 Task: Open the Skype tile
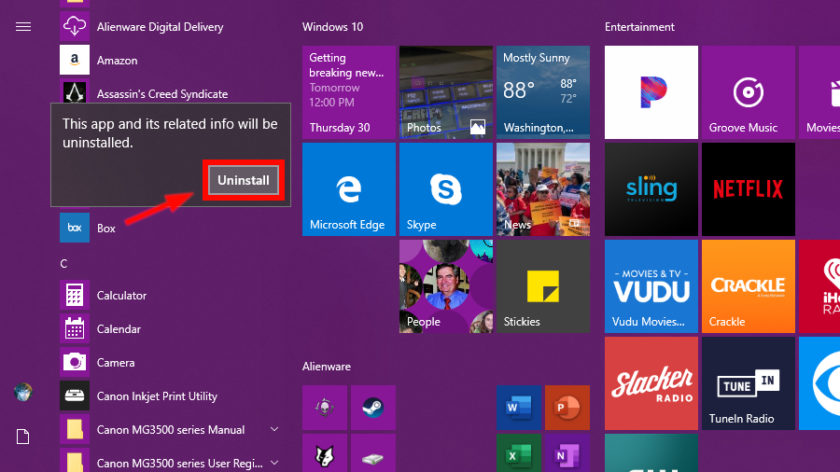click(446, 189)
